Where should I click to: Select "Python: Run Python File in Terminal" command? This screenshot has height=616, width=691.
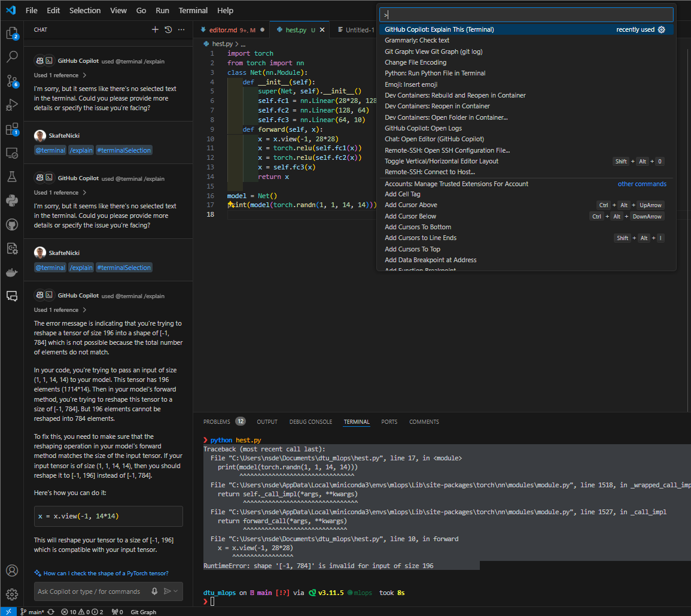(435, 73)
